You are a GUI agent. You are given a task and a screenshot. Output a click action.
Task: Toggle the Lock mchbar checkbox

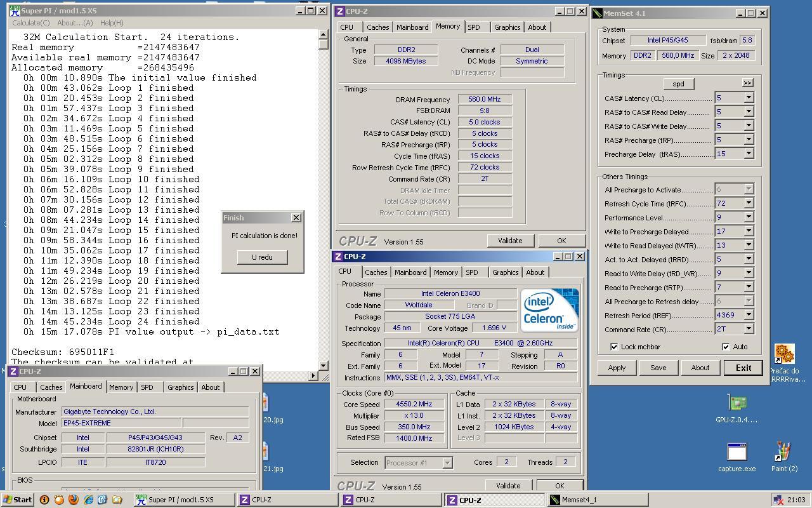[613, 347]
